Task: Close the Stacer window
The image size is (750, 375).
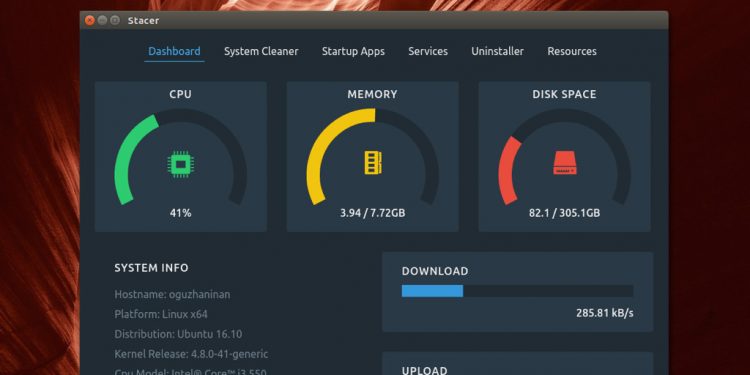Action: [89, 20]
